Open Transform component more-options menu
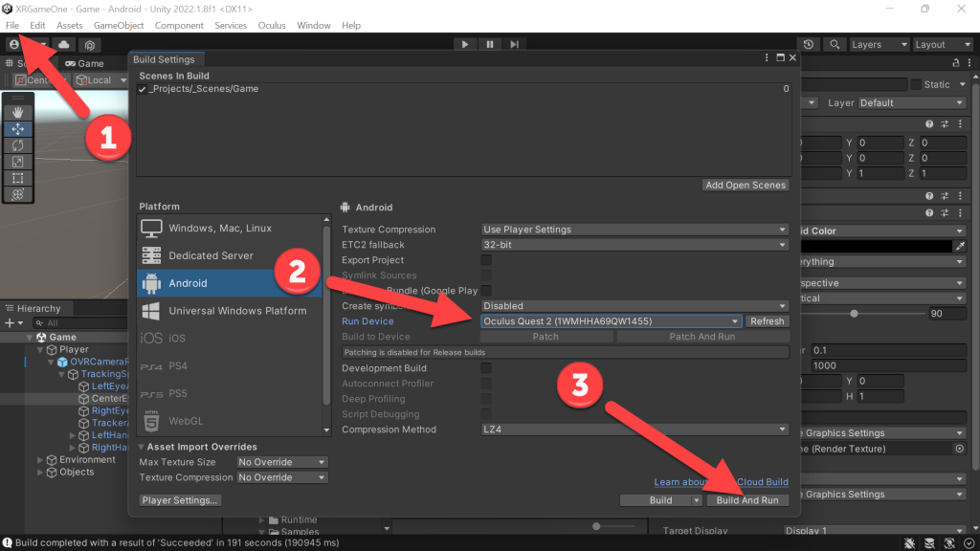Viewport: 980px width, 551px height. [960, 124]
